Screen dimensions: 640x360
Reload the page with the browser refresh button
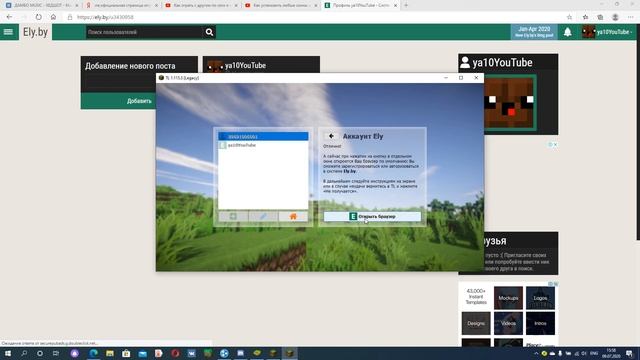pos(38,17)
